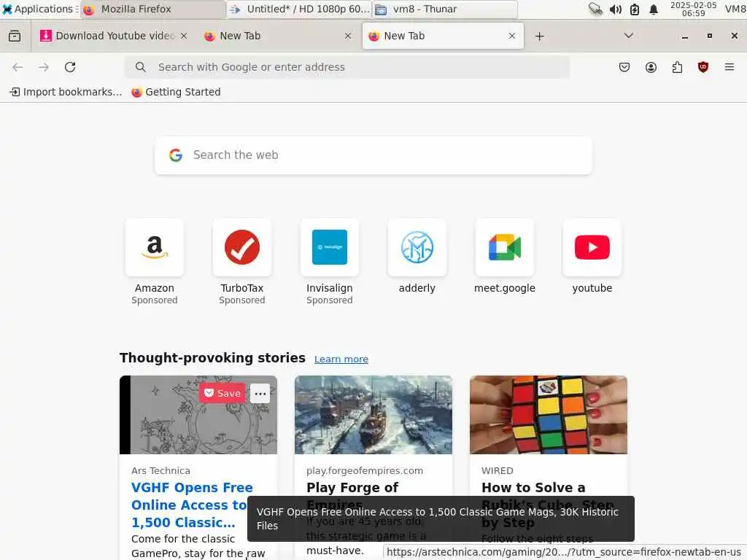This screenshot has height=560, width=747.
Task: Close the middle New Tab
Action: (x=348, y=36)
